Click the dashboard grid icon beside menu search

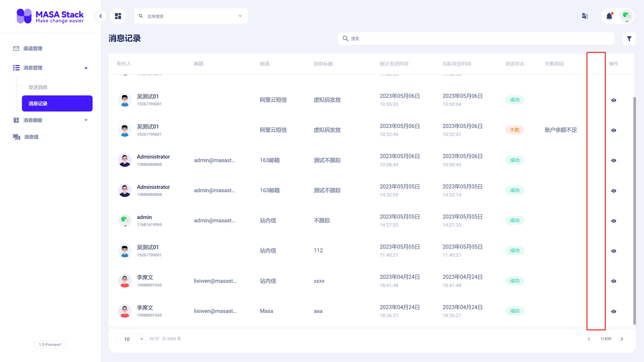118,16
